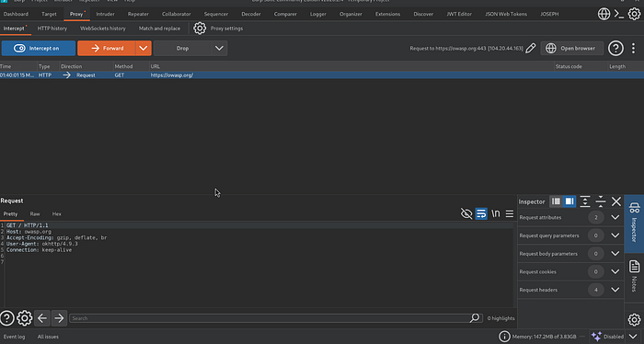Switch to HTTP history tab
This screenshot has width=644, height=344.
52,29
